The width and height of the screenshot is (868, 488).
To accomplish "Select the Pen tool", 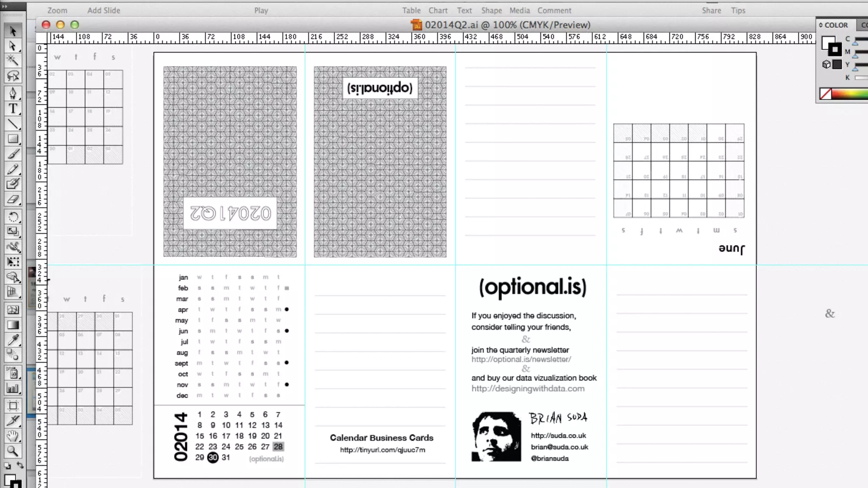I will click(13, 93).
